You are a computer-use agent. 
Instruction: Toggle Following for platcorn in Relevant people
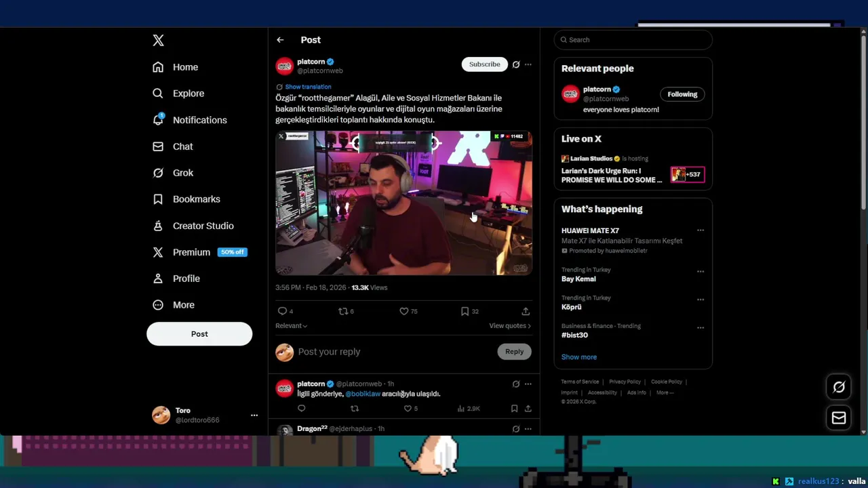tap(682, 94)
